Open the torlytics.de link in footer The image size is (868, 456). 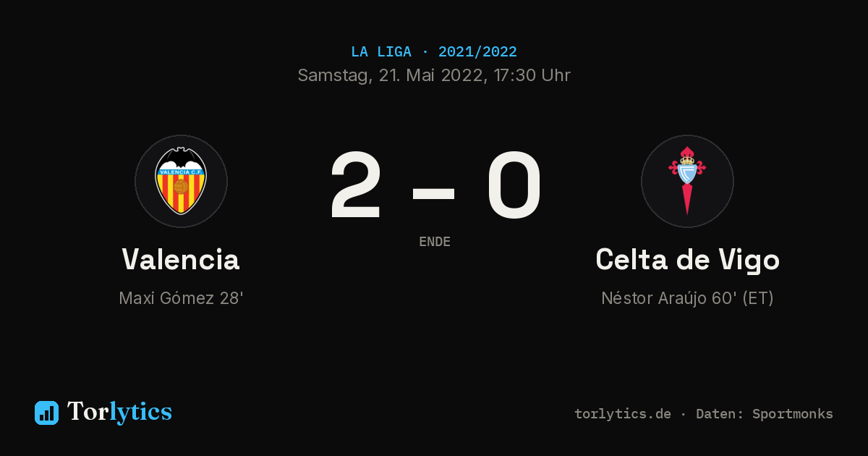623,414
